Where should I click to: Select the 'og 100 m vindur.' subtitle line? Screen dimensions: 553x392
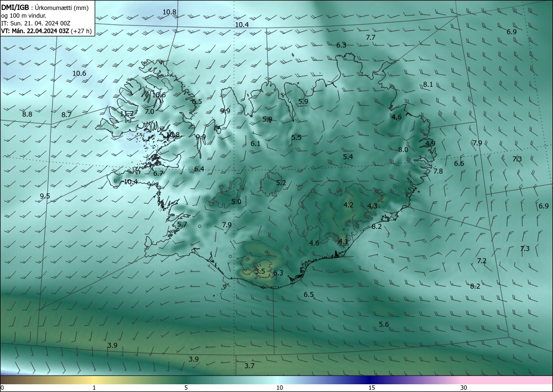pos(24,16)
